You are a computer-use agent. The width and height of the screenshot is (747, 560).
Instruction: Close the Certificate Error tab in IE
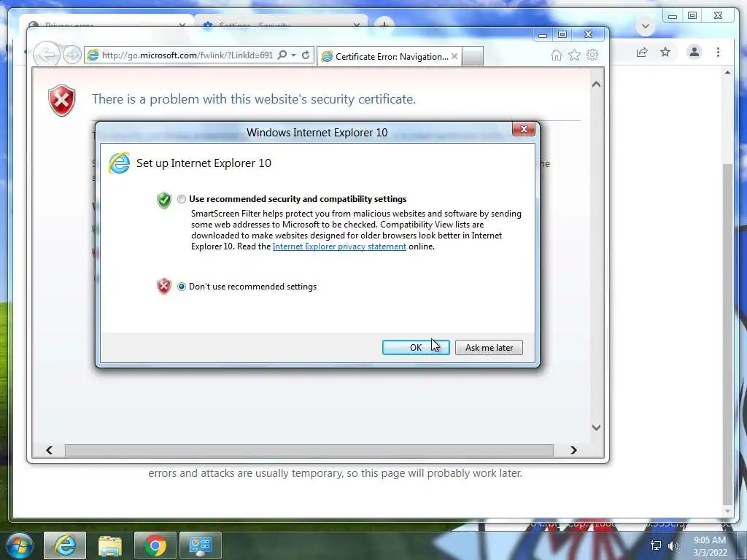(x=454, y=56)
